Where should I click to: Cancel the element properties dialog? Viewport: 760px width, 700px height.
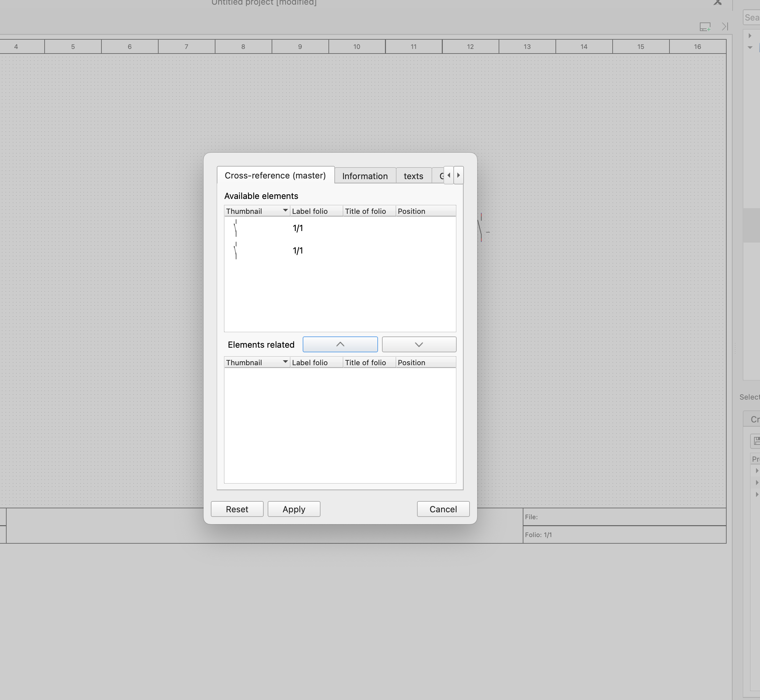pyautogui.click(x=443, y=509)
